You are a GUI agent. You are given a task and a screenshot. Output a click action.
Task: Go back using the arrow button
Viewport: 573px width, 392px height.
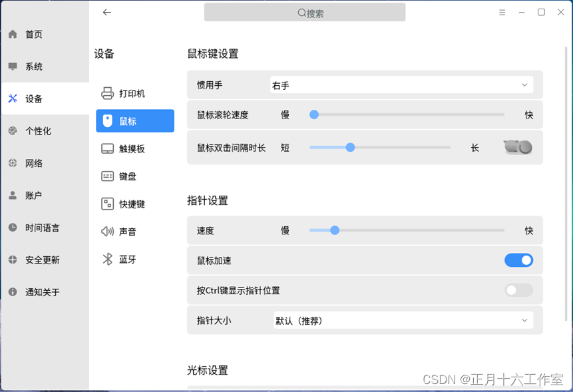[x=106, y=13]
